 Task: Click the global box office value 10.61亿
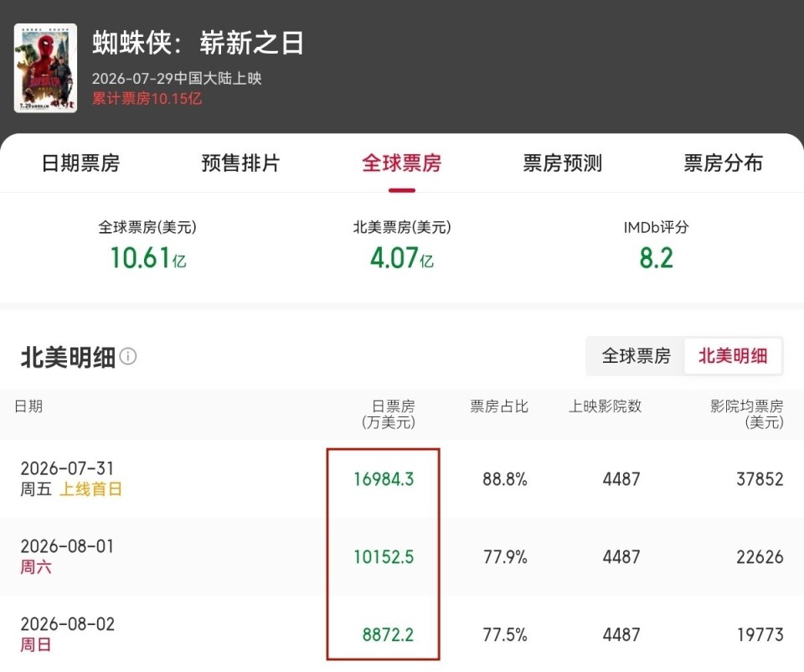(x=148, y=257)
